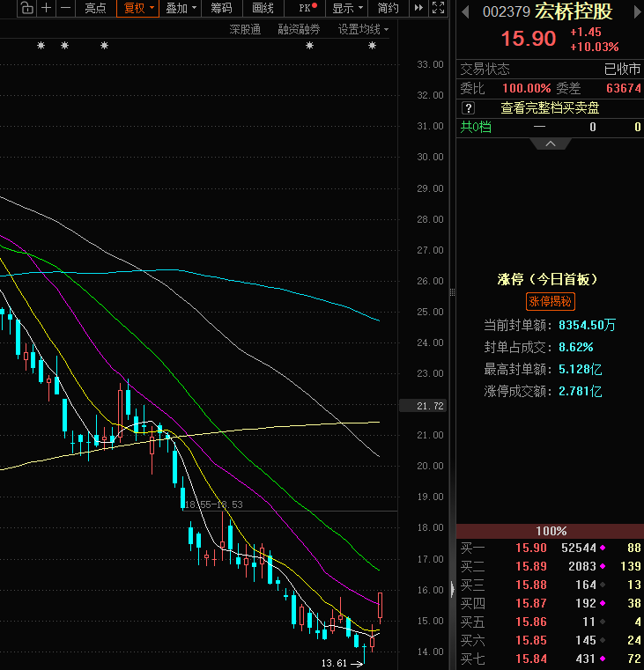This screenshot has width=644, height=670.
Task: Click the 买五 price 15.86
Action: (531, 622)
